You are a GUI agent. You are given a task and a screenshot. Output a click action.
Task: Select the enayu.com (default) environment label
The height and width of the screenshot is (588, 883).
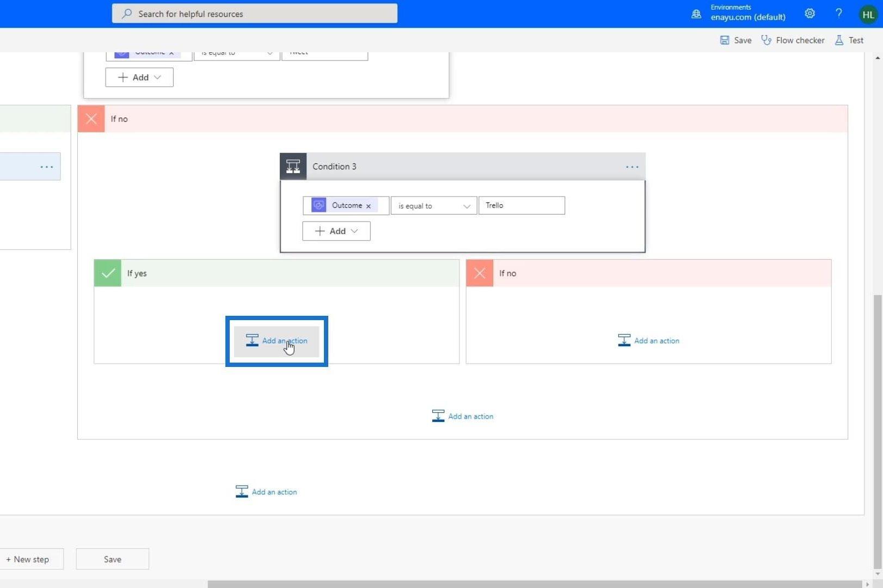click(748, 17)
